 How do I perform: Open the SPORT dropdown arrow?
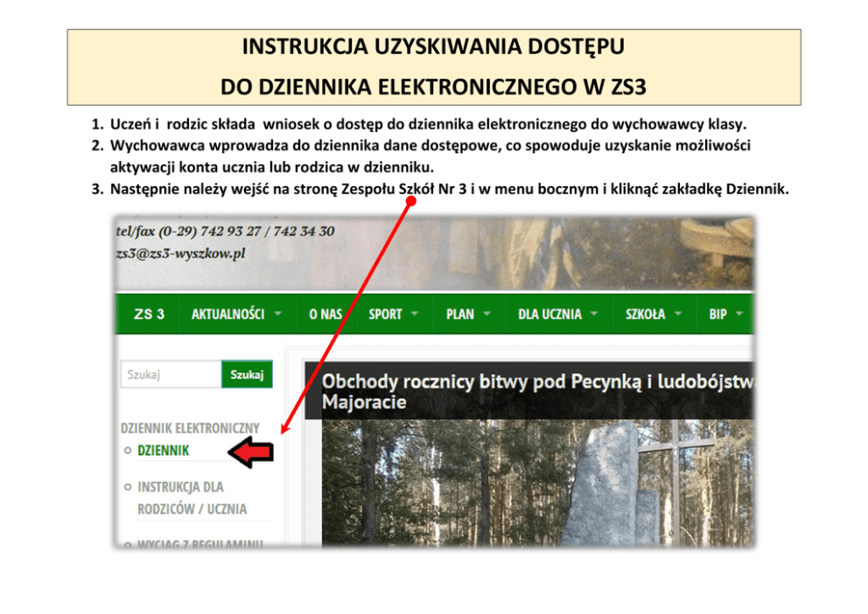point(415,314)
